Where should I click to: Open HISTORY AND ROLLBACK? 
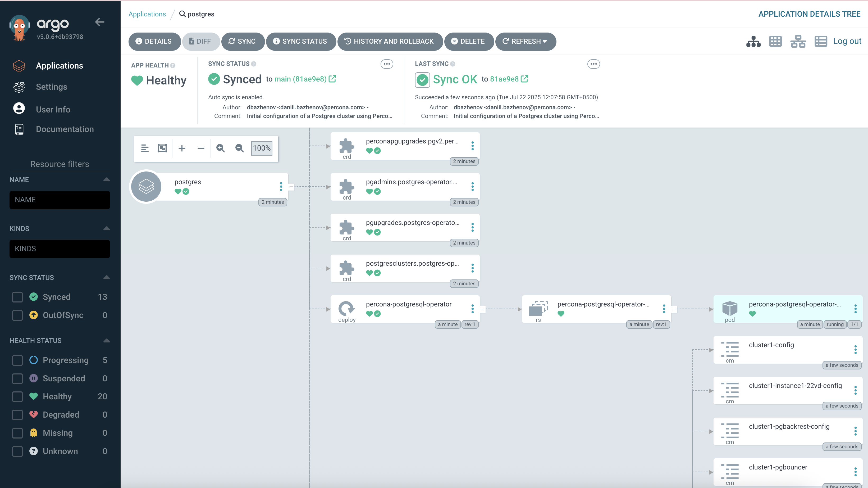click(x=390, y=42)
